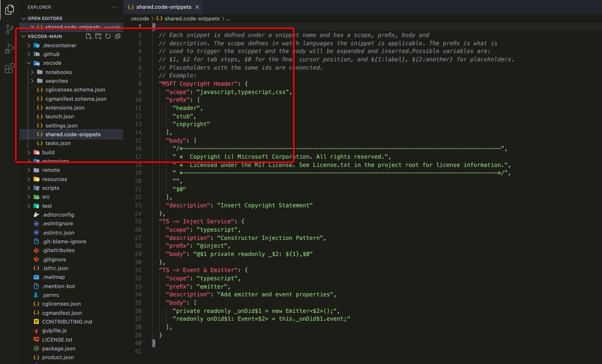
Task: Click line number 25 in gutter
Action: point(138,221)
